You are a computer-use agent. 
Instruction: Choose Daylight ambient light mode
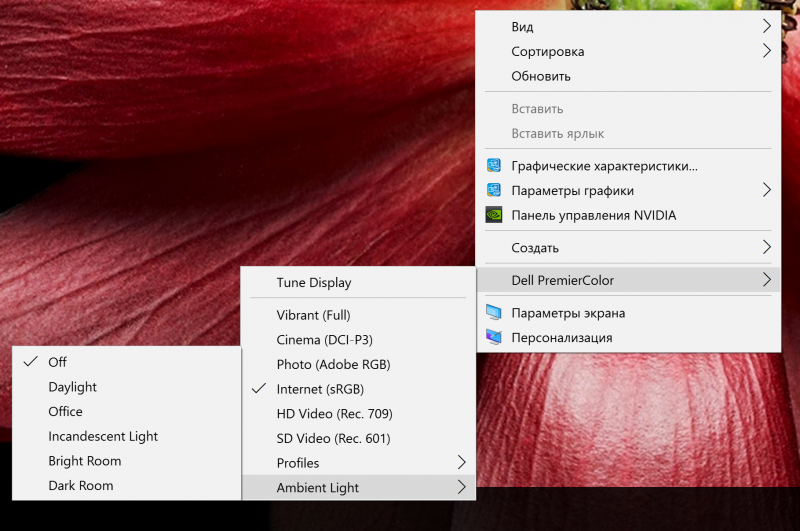(127, 387)
